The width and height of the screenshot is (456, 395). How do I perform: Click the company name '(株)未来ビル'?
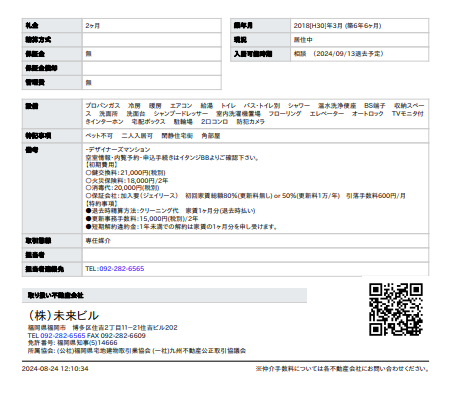[63, 315]
